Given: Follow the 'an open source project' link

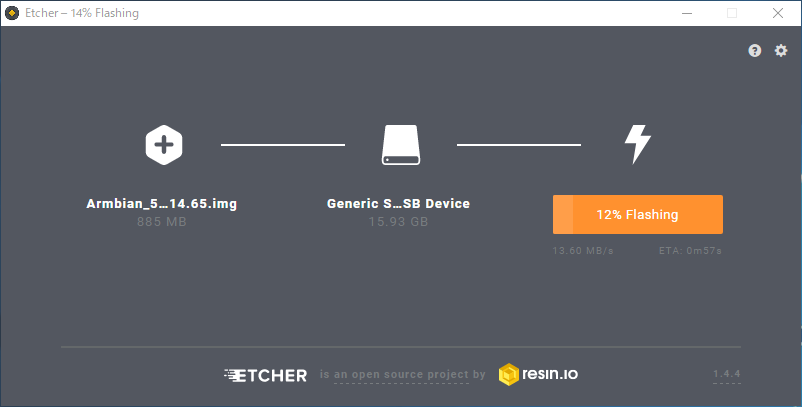Looking at the screenshot, I should click(x=401, y=374).
